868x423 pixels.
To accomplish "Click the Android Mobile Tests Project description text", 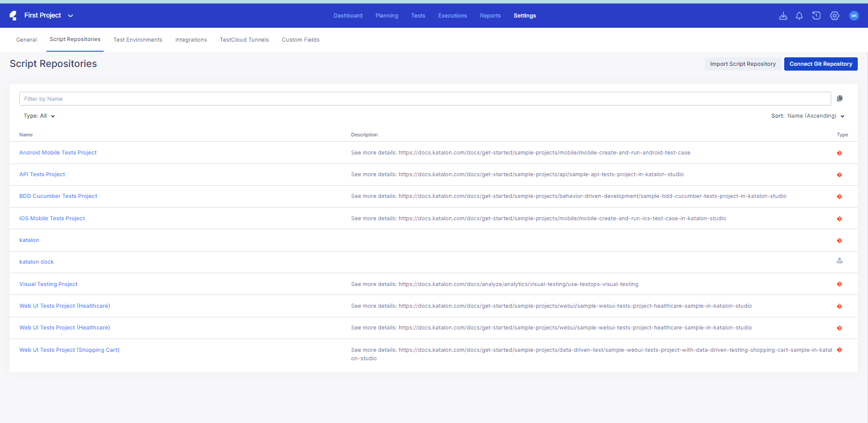I will [x=521, y=153].
